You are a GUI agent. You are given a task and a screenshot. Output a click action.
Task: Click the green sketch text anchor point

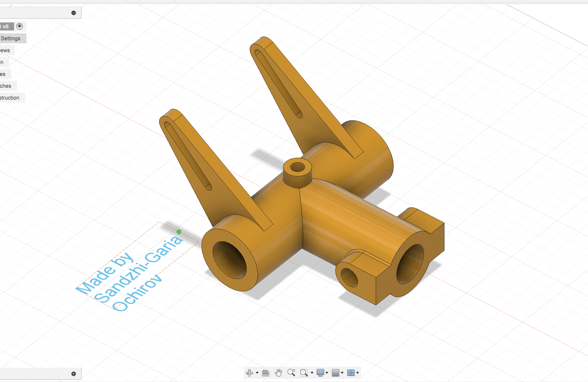click(x=179, y=232)
